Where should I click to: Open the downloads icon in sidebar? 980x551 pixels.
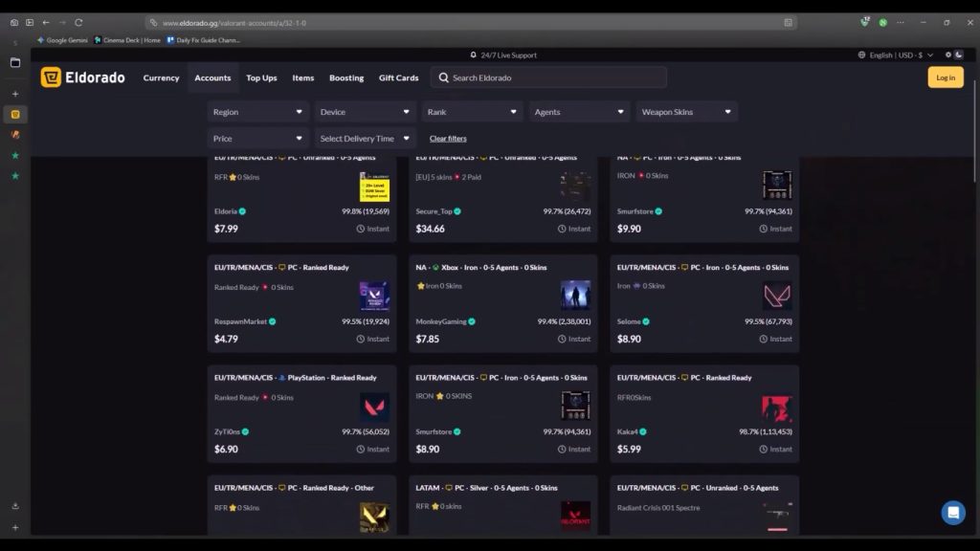15,506
